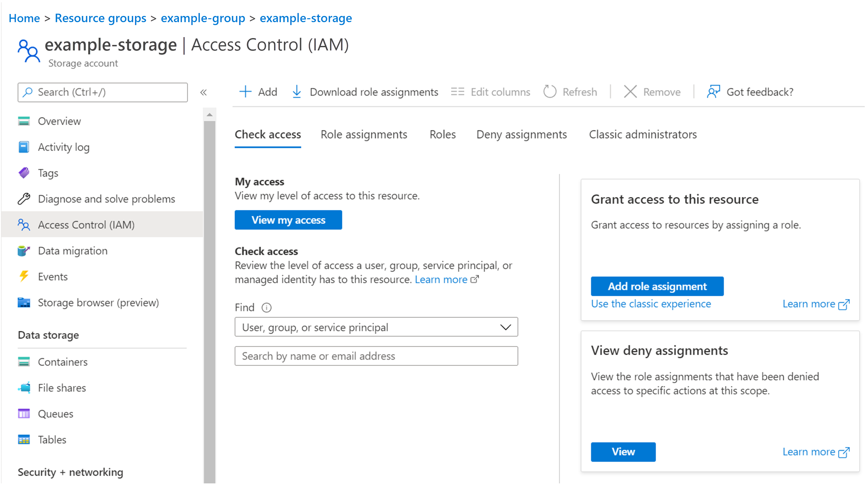Click the sidebar vertical scrollbar thumb
The width and height of the screenshot is (868, 485).
pos(210,302)
